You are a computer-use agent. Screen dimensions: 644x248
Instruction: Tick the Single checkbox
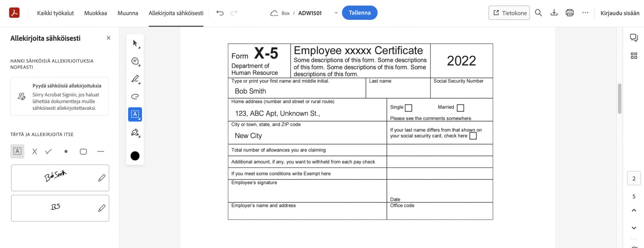click(x=409, y=108)
